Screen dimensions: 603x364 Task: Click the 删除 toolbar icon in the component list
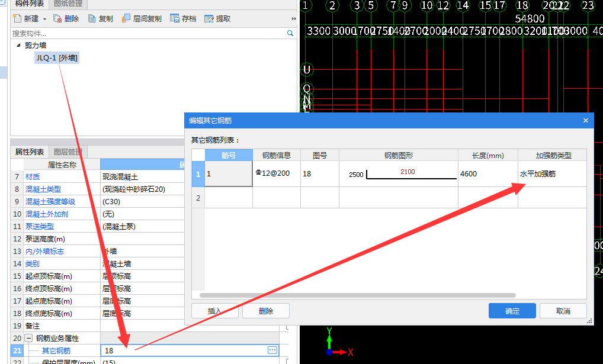(x=57, y=18)
